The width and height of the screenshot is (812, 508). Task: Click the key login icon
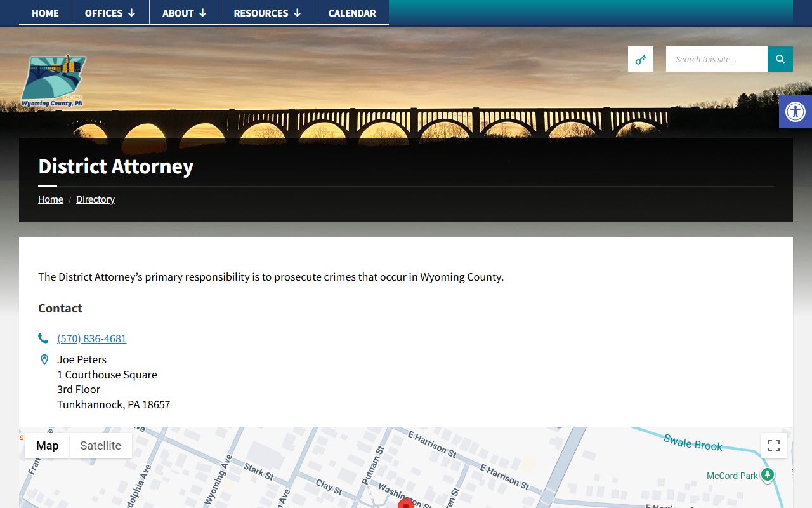(x=640, y=59)
